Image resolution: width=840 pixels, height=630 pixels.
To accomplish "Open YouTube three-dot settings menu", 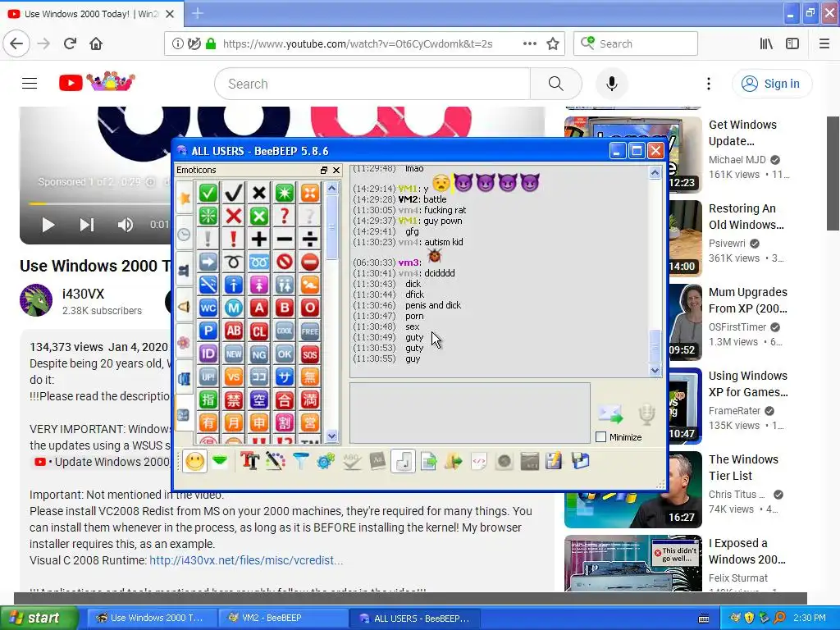I will pos(708,84).
